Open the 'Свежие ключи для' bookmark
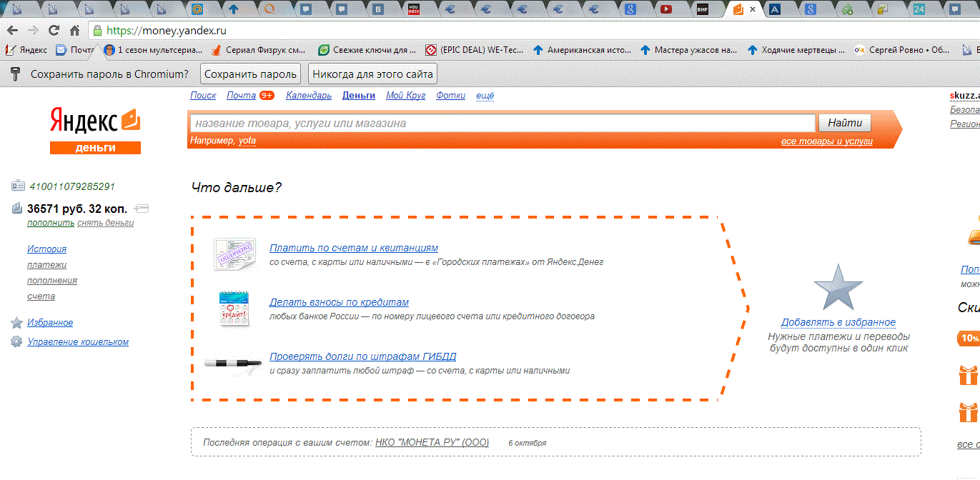The height and width of the screenshot is (480, 980). pyautogui.click(x=367, y=50)
